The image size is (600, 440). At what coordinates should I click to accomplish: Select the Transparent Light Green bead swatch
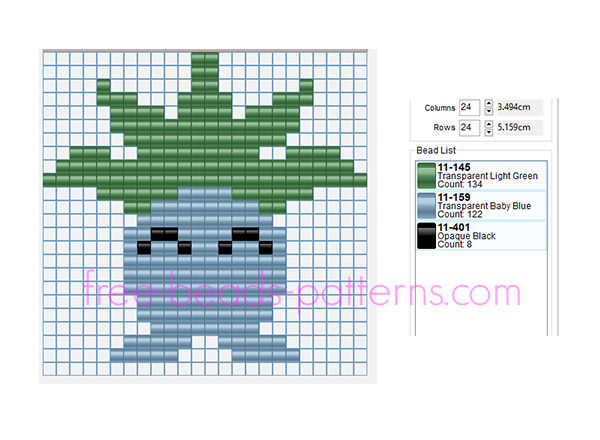426,176
